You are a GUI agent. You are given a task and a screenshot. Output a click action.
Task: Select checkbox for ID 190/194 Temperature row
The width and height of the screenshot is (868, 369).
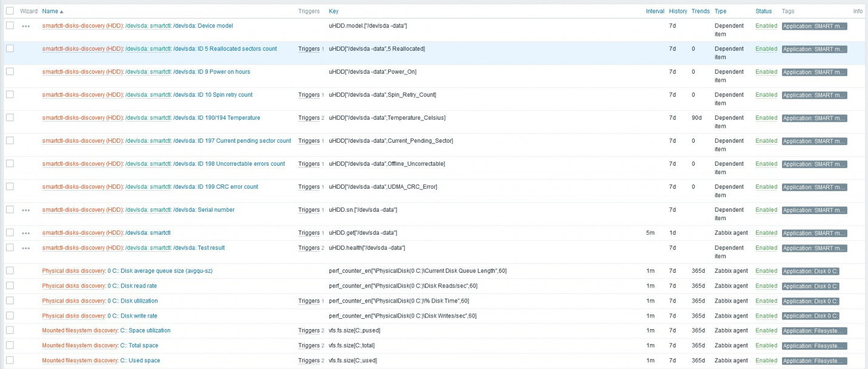coord(10,117)
